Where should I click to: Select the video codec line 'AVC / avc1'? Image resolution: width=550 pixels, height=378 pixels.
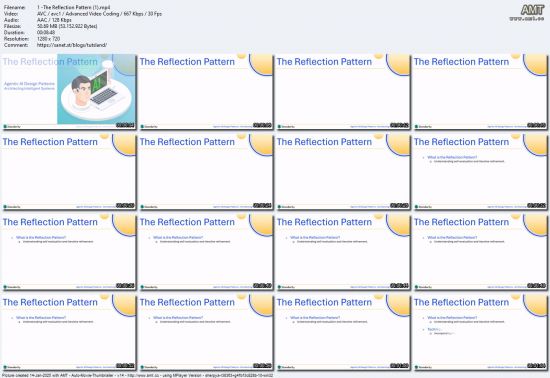(99, 13)
